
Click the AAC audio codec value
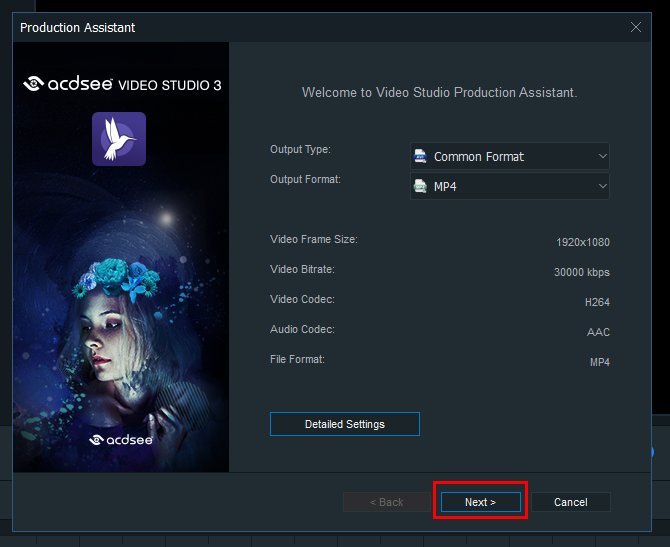tap(598, 332)
